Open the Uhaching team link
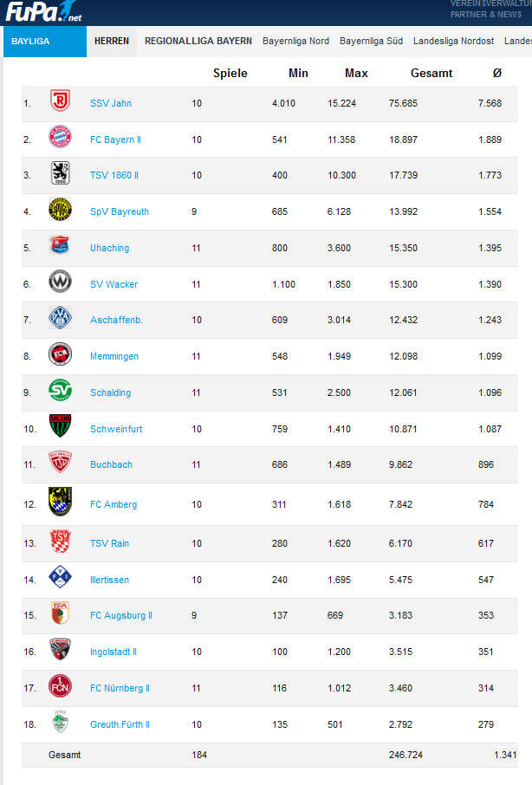The image size is (532, 785). click(109, 249)
